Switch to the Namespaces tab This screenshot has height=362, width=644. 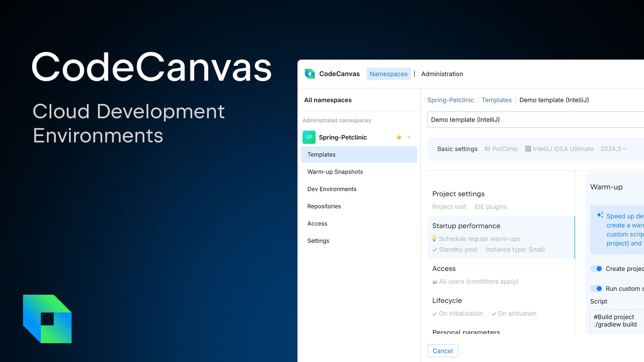pyautogui.click(x=388, y=74)
